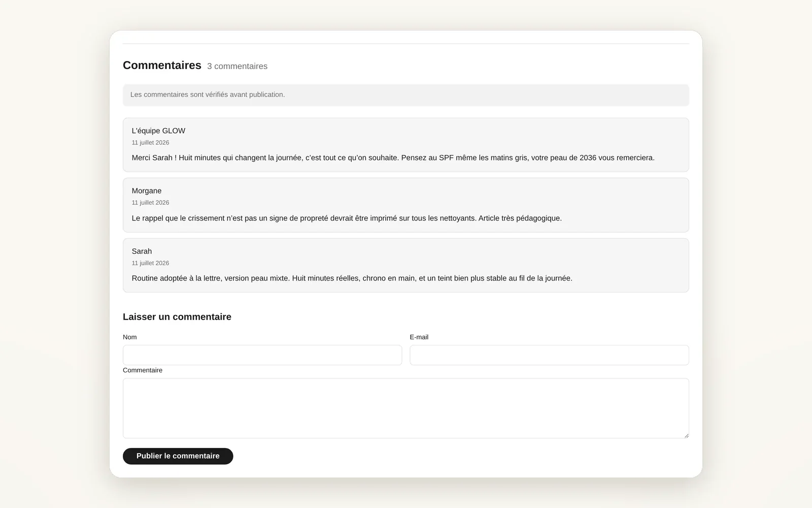
Task: Click the date under "L'équipe GLOW"
Action: click(x=150, y=143)
